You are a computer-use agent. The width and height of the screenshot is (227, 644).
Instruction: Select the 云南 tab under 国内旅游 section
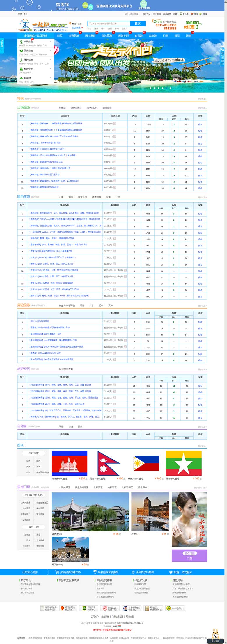point(61,197)
